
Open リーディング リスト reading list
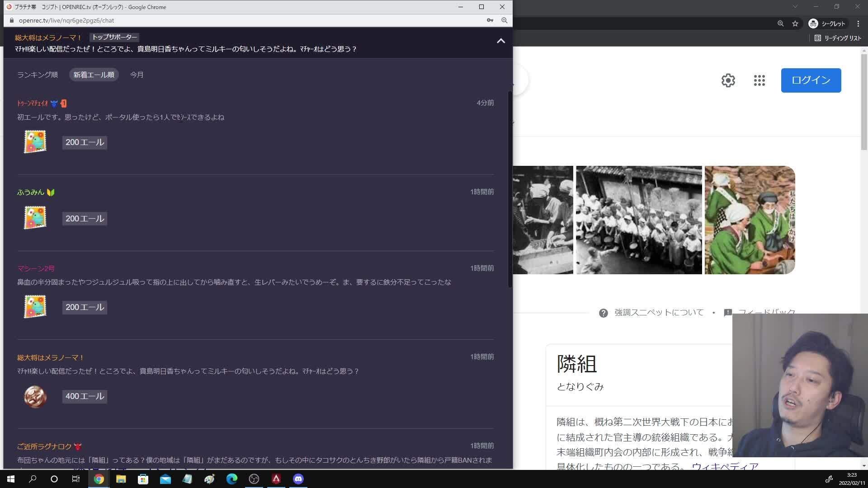tap(838, 38)
